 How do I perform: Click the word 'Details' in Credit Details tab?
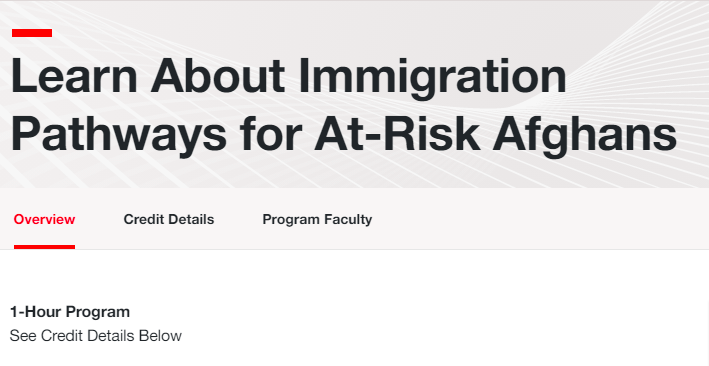click(189, 219)
